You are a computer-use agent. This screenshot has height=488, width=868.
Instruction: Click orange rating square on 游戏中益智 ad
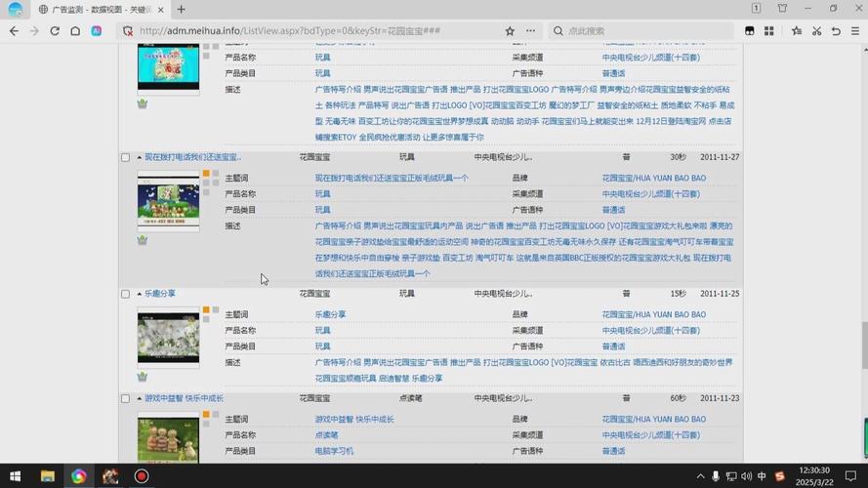point(206,415)
